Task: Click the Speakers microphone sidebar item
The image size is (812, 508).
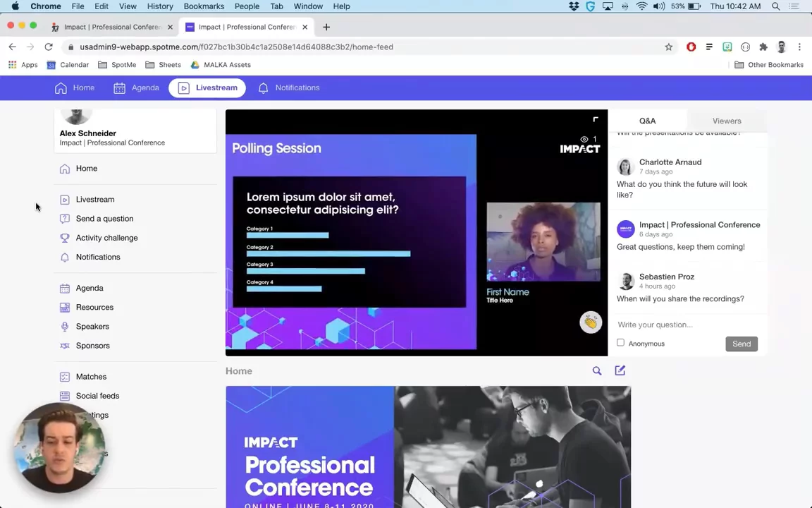Action: (92, 327)
